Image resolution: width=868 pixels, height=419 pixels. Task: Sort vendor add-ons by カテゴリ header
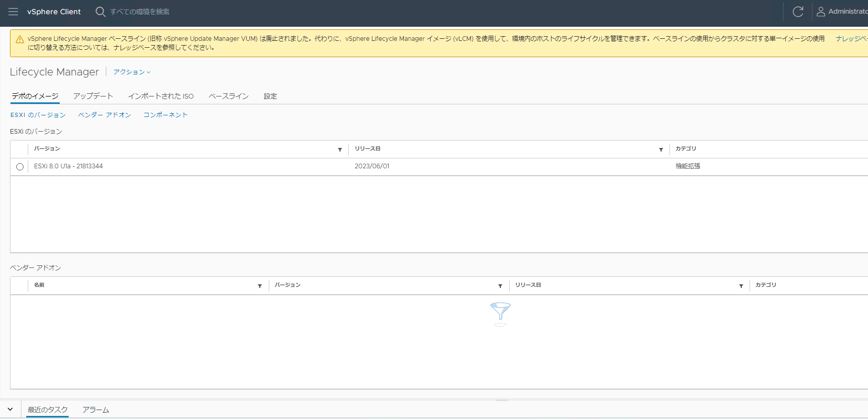pos(766,285)
